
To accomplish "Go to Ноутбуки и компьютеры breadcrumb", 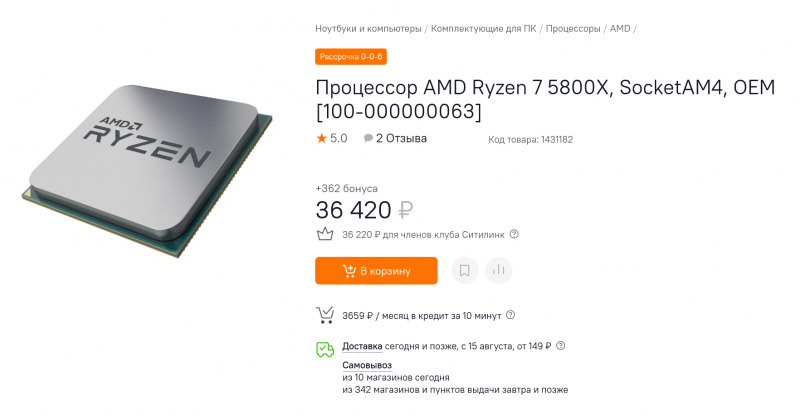I will click(x=368, y=29).
